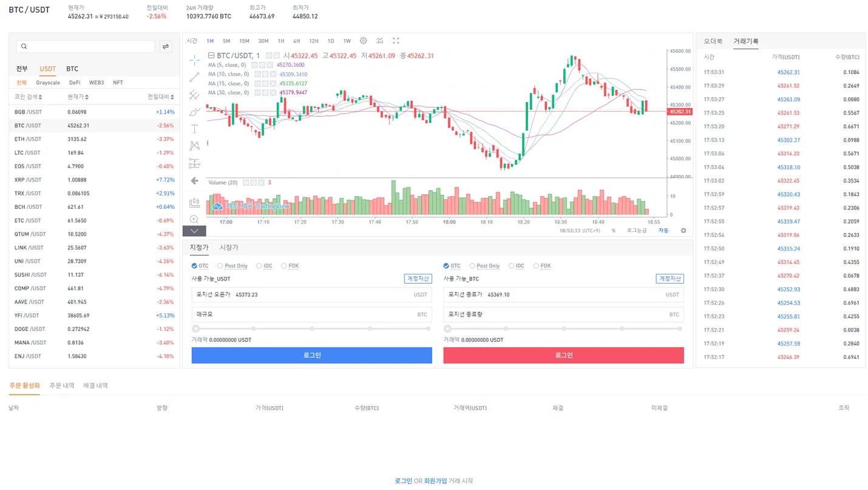Open the measure candlestick tool
The height and width of the screenshot is (490, 868).
[194, 202]
